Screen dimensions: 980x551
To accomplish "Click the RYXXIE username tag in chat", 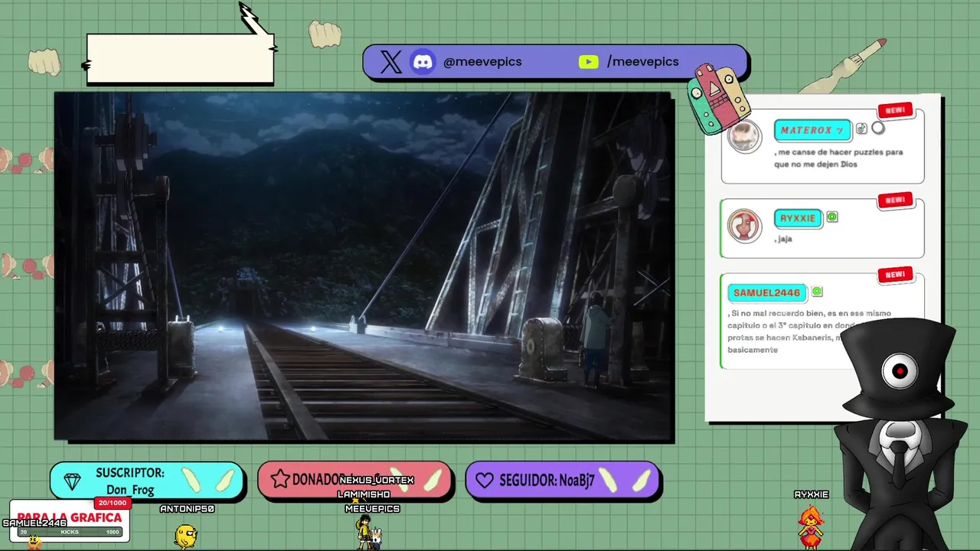I will coord(798,218).
